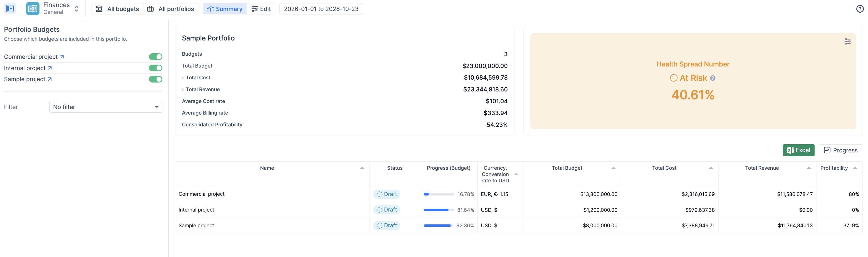Image resolution: width=868 pixels, height=257 pixels.
Task: Expand the Total Cost row
Action: pyautogui.click(x=183, y=78)
